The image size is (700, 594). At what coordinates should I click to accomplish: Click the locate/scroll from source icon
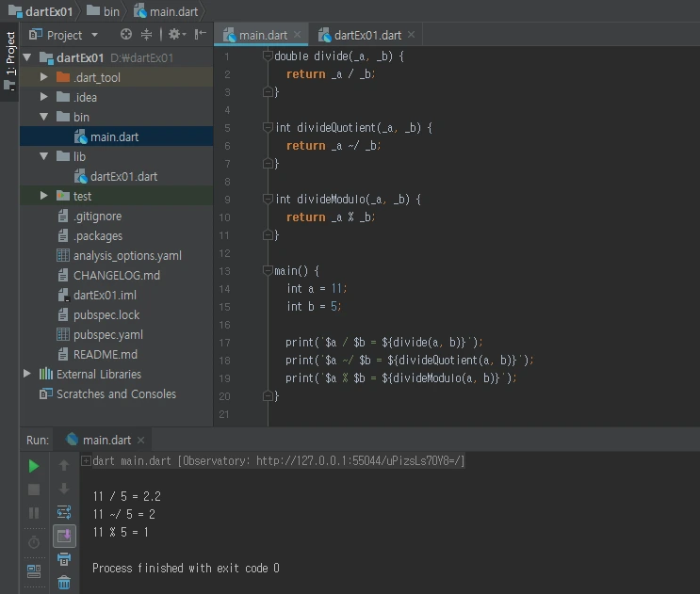pyautogui.click(x=126, y=34)
